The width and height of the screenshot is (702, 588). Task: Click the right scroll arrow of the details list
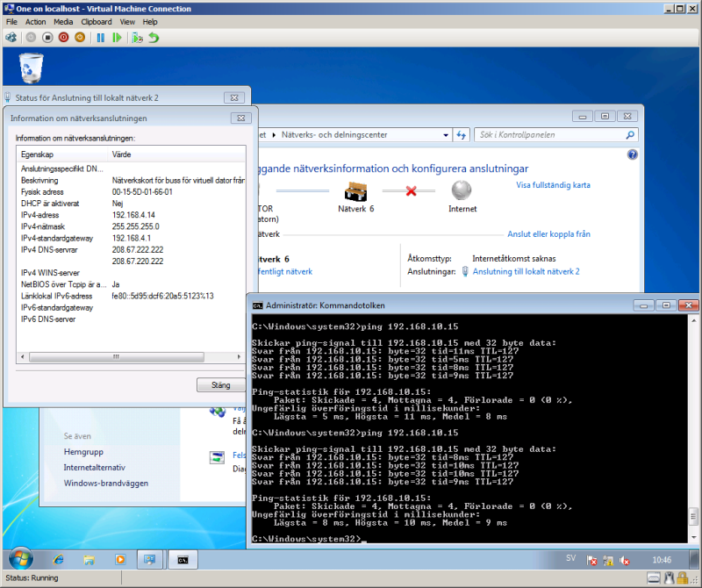pos(239,357)
